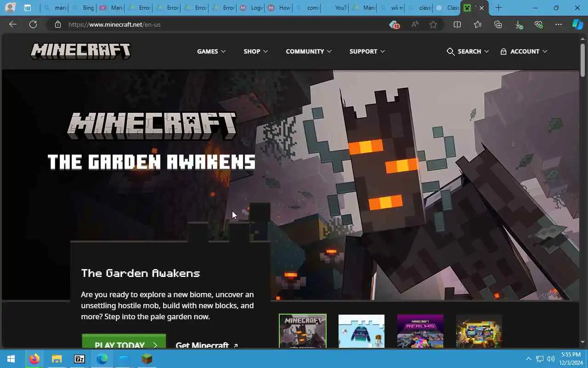This screenshot has width=588, height=368.
Task: Open 7-Zip from the taskbar
Action: point(79,359)
